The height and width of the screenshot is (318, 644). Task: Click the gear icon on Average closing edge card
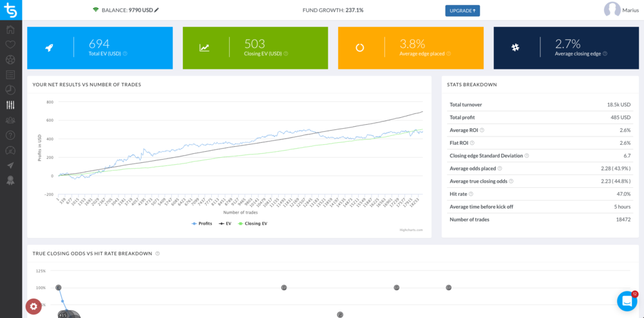[x=515, y=48]
